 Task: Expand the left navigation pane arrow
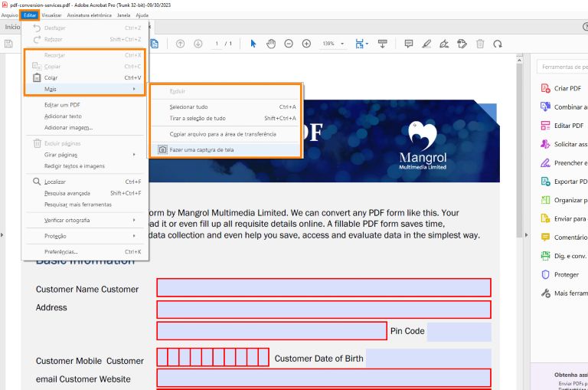tap(2, 235)
